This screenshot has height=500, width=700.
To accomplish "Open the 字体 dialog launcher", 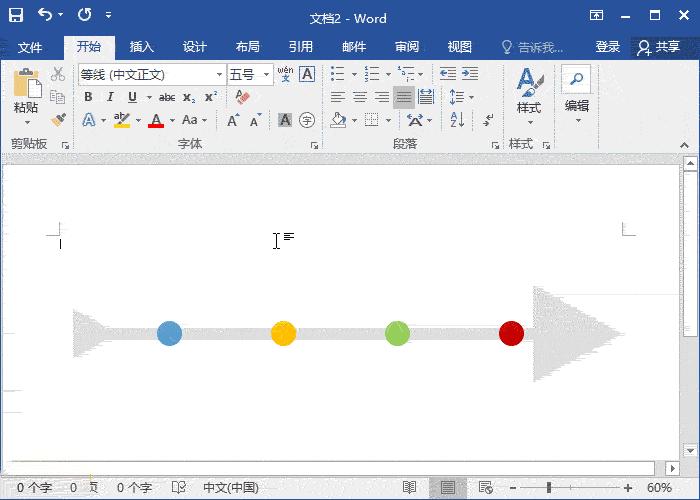I will click(x=315, y=145).
